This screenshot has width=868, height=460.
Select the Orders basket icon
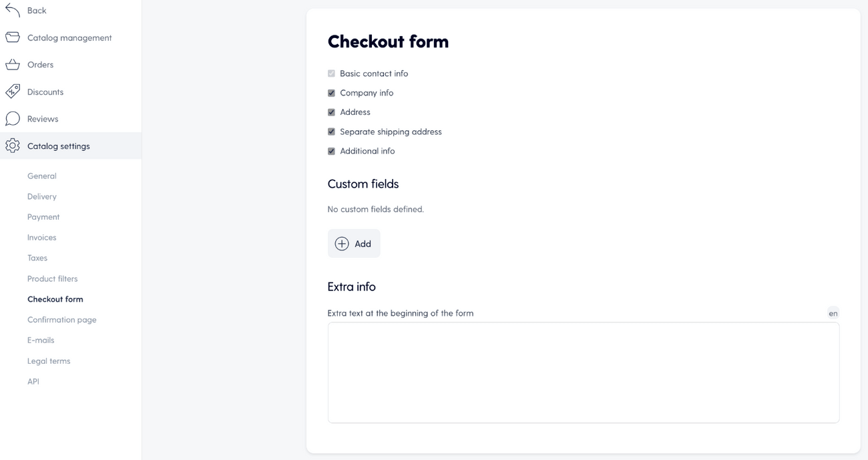[x=13, y=65]
